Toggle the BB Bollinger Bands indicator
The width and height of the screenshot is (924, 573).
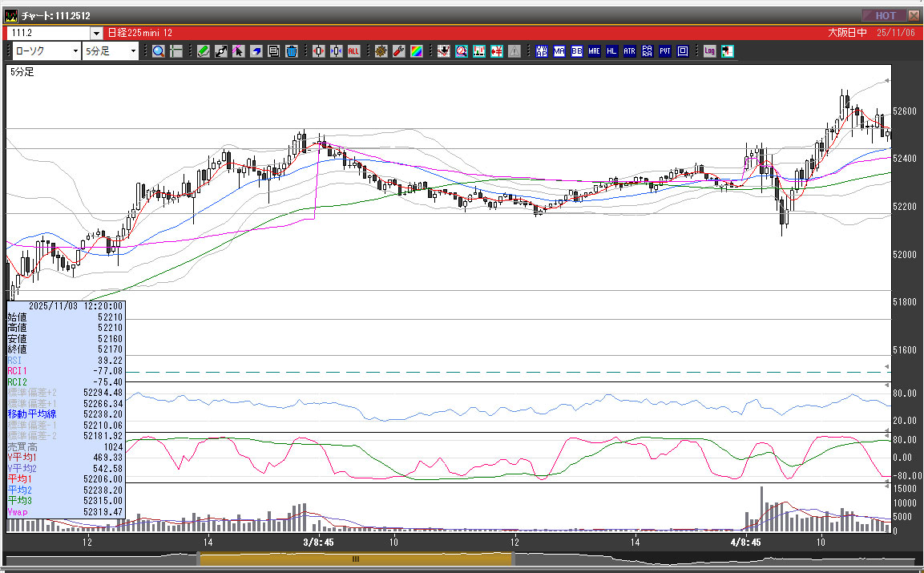click(576, 51)
